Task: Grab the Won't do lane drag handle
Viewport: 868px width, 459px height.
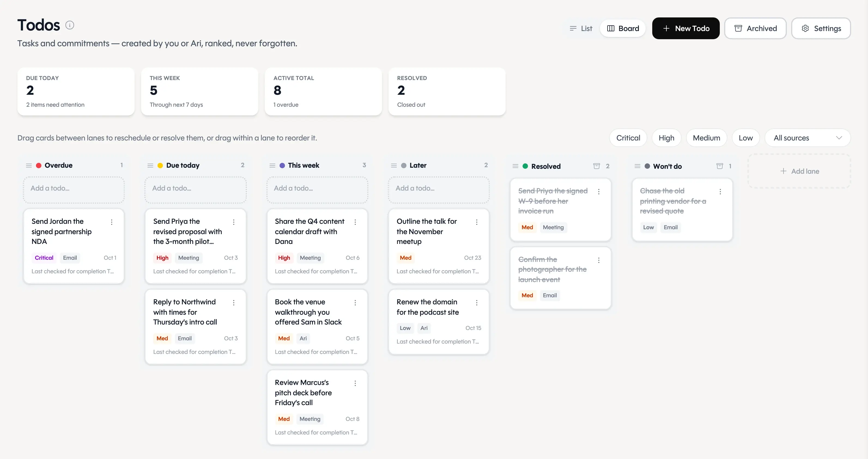Action: pos(638,166)
